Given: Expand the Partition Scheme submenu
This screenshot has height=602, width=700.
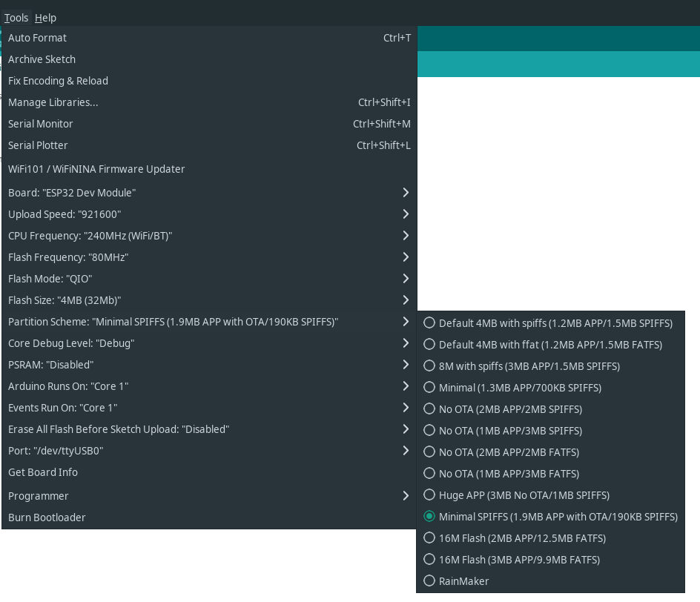Looking at the screenshot, I should click(x=209, y=322).
